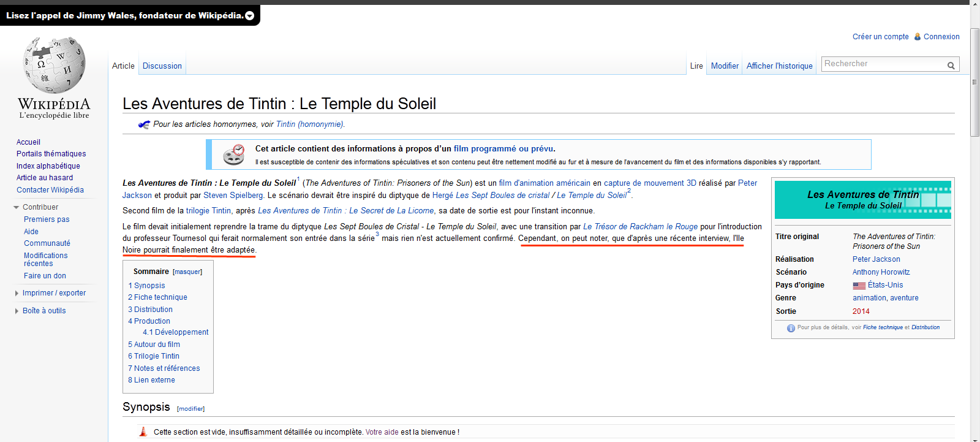
Task: Expand the Jimmy Wales appeal banner arrow
Action: pyautogui.click(x=250, y=16)
